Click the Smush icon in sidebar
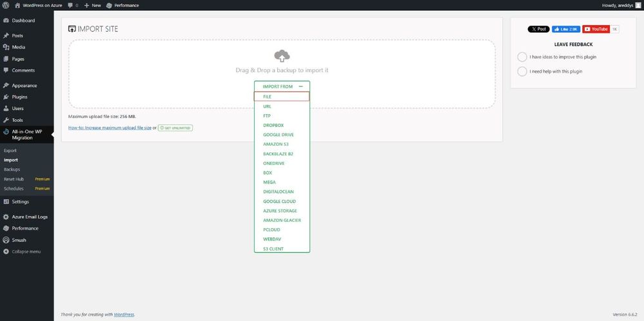Viewport: 644px width, 321px height. tap(6, 240)
